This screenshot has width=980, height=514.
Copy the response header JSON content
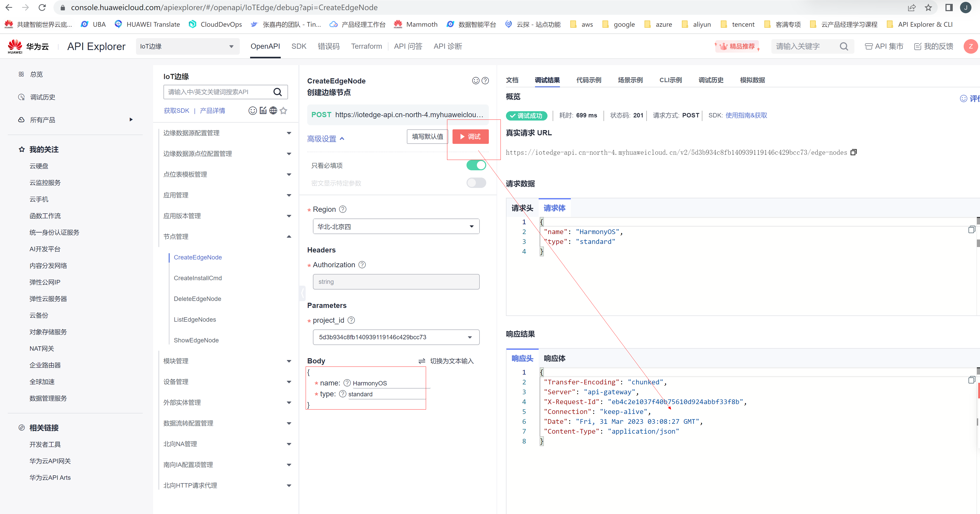tap(971, 380)
